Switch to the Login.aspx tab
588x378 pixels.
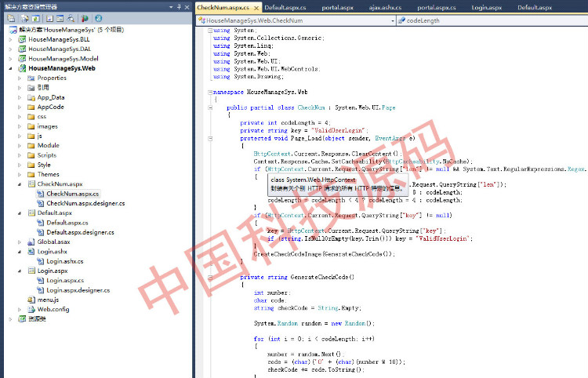(486, 7)
